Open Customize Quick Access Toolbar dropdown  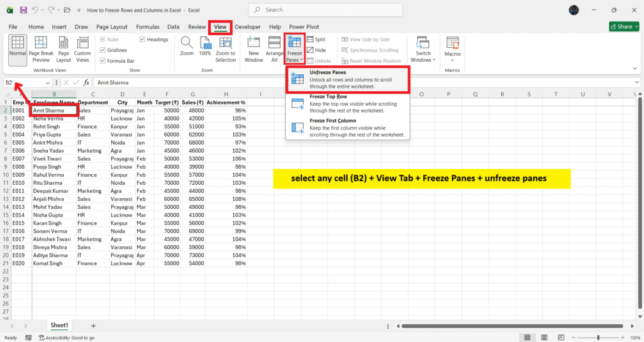(79, 10)
